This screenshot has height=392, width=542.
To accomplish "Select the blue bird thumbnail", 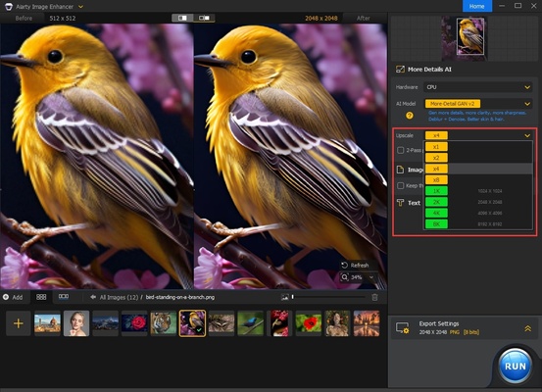I will 251,323.
